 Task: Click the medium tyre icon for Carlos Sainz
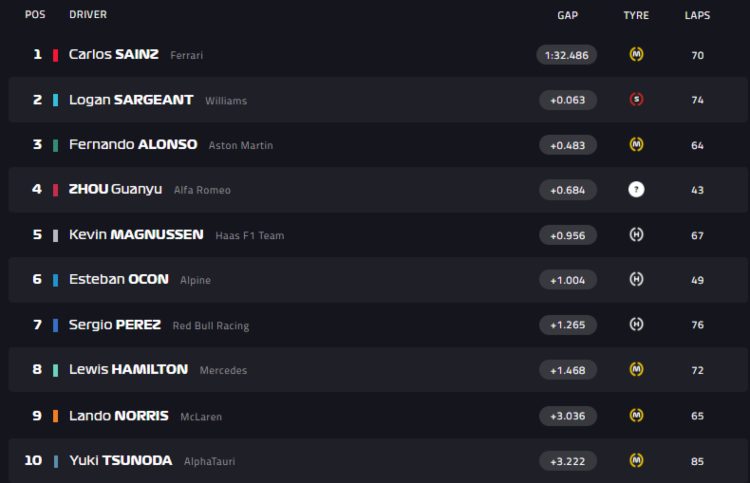pos(636,55)
